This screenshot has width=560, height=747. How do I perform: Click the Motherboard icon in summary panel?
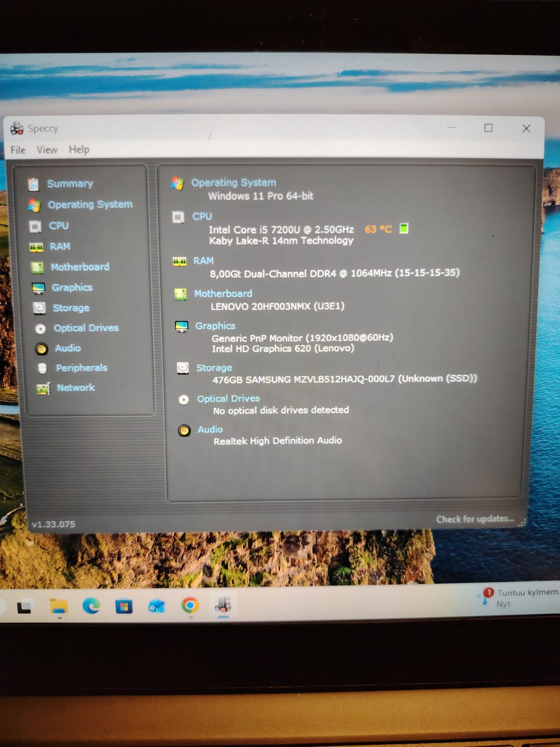click(181, 294)
